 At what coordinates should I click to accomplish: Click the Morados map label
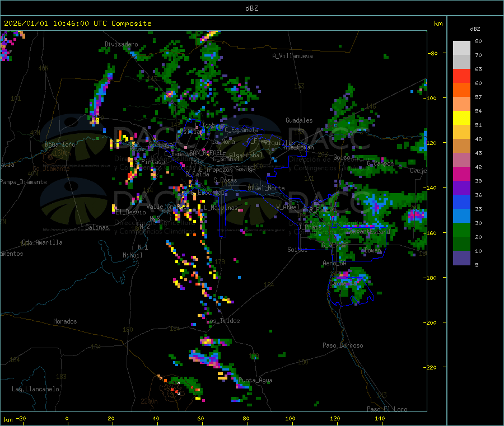(x=65, y=321)
